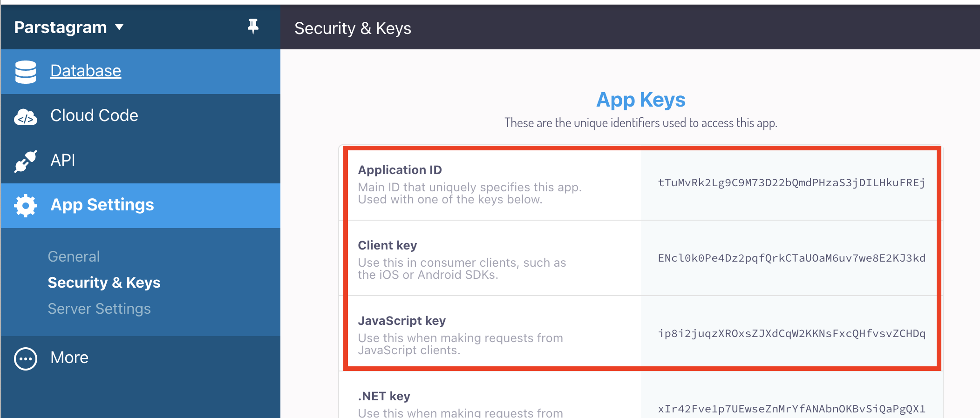The width and height of the screenshot is (980, 418).
Task: Click the Parstagram app name
Action: (x=61, y=27)
